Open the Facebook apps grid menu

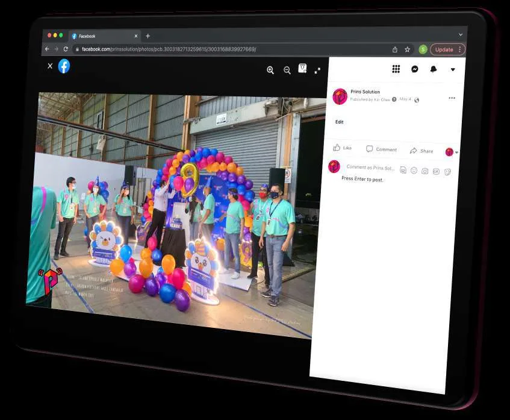(x=396, y=69)
